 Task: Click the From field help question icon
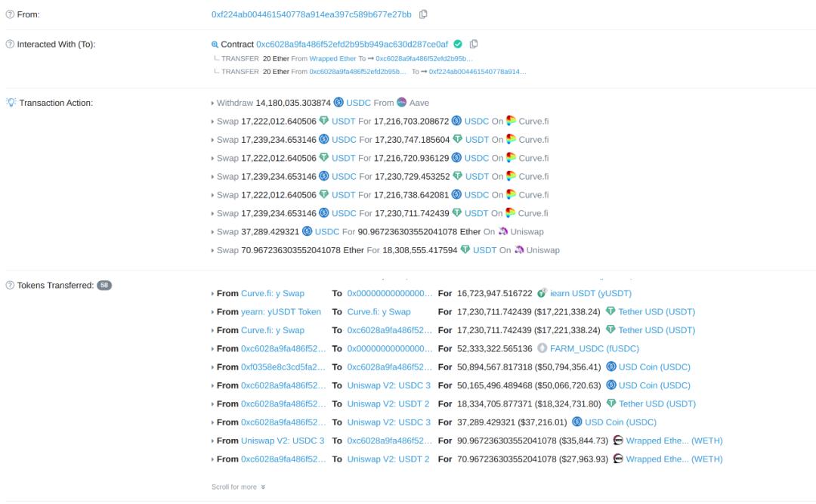click(10, 14)
